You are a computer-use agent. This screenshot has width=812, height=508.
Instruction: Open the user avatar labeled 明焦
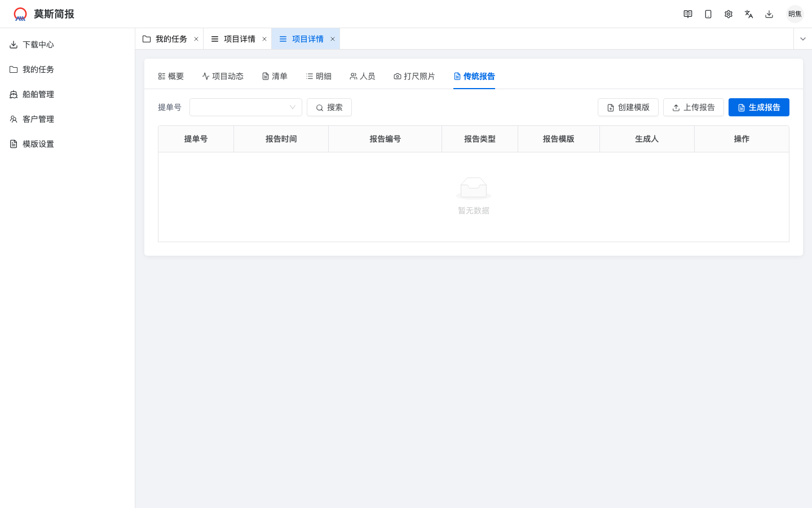click(795, 14)
